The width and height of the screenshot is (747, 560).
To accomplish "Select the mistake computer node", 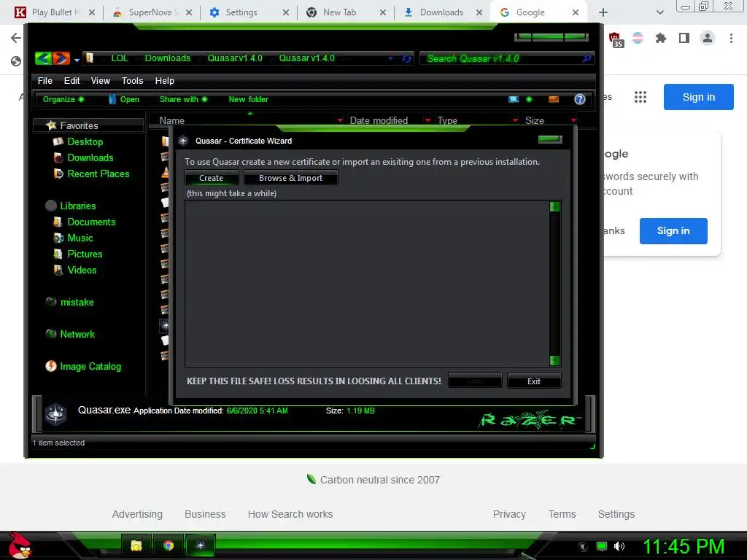I will point(77,302).
